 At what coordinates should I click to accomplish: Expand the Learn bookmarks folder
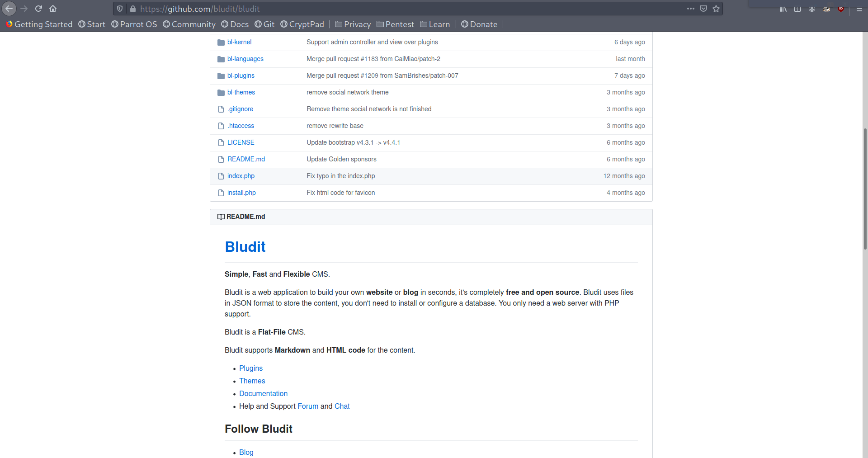tap(435, 24)
